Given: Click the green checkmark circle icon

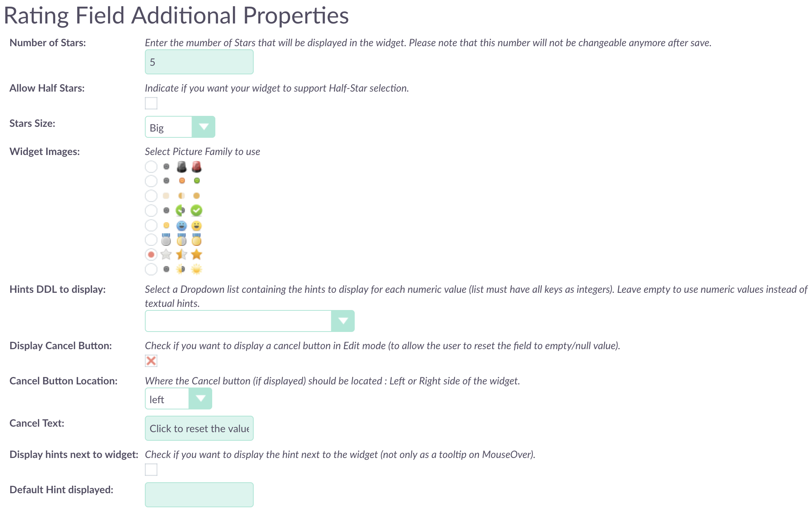Looking at the screenshot, I should 197,211.
